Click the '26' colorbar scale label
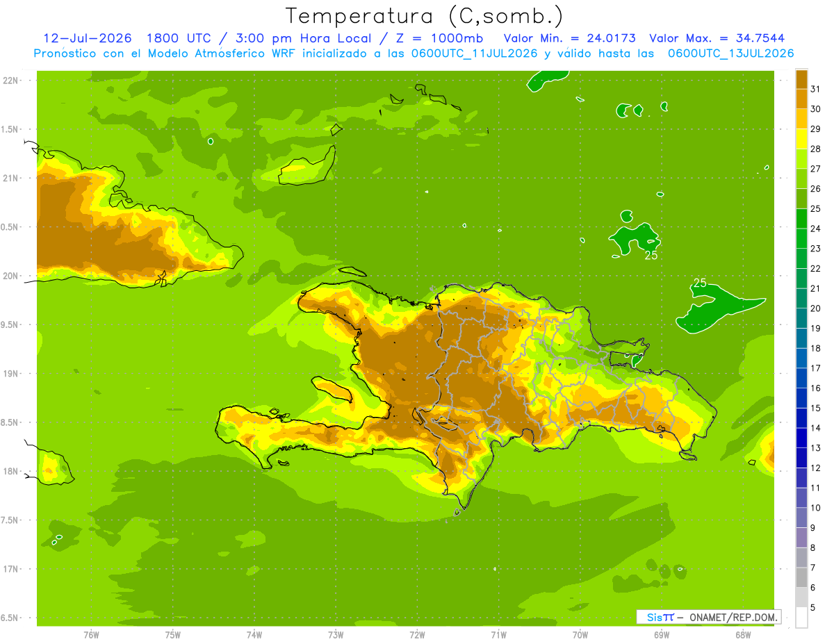 (x=815, y=189)
